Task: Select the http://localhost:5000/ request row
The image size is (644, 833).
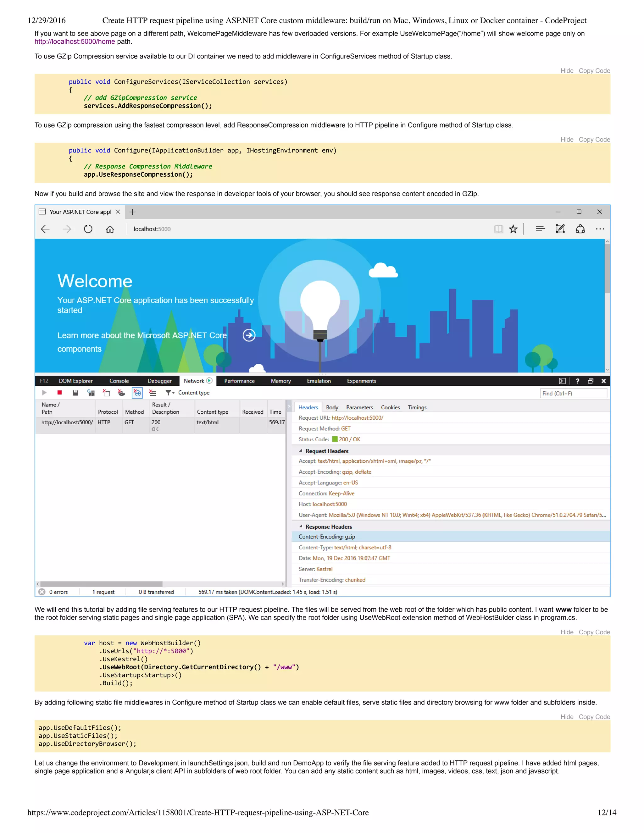Action: 160,425
